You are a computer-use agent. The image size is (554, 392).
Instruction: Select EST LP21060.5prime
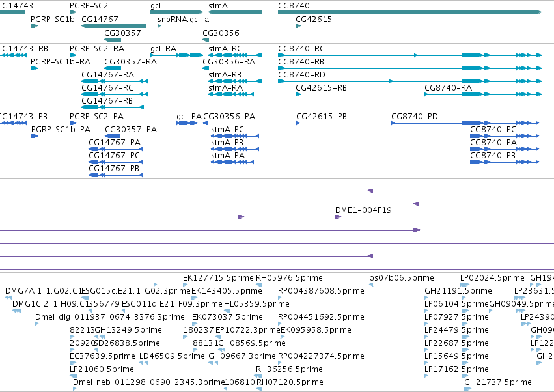pyautogui.click(x=161, y=376)
